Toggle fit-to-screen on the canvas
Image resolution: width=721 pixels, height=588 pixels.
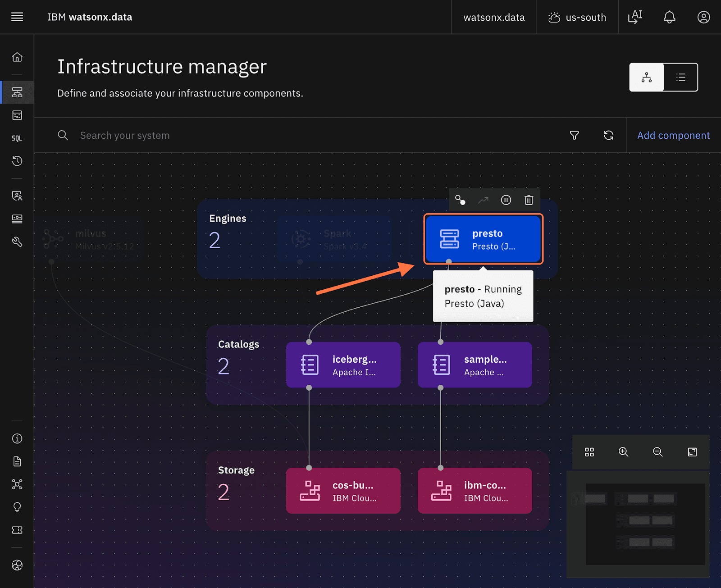(692, 452)
